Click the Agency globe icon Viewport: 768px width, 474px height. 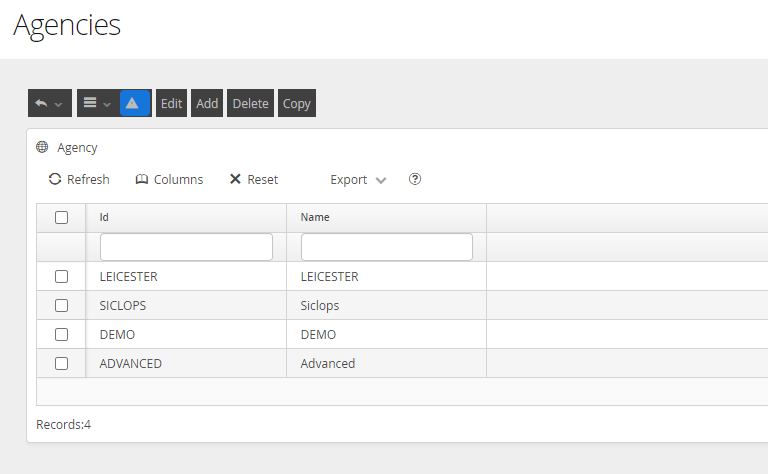[x=42, y=147]
